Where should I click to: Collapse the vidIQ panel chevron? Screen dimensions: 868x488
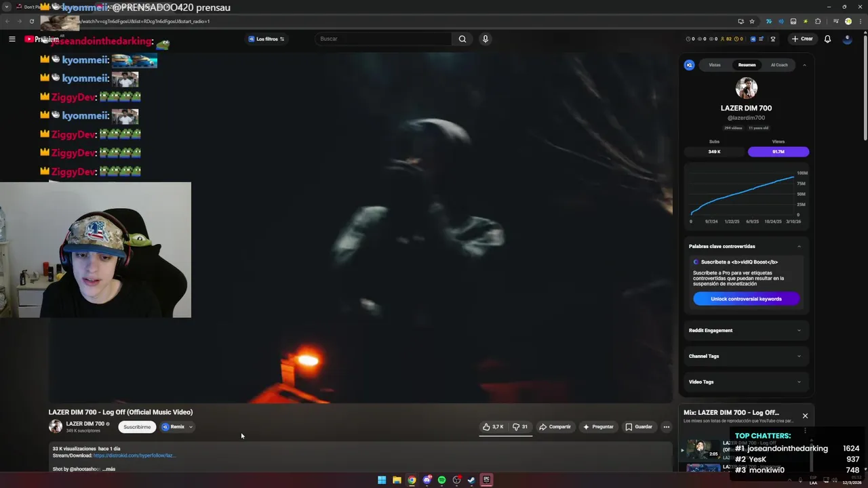804,65
